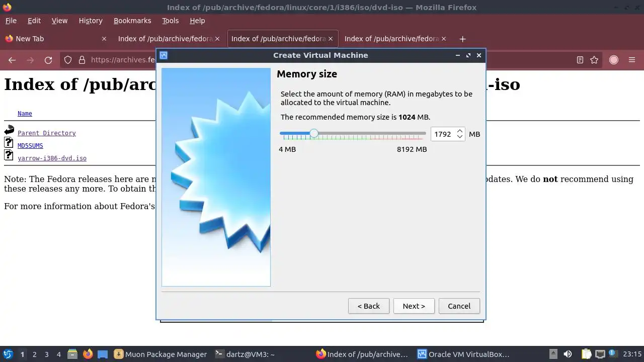
Task: Open the Bookmarks menu
Action: click(132, 21)
